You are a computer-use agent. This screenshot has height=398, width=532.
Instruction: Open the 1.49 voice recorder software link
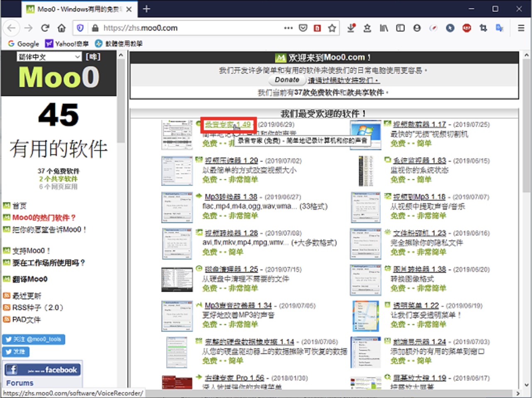coord(228,124)
